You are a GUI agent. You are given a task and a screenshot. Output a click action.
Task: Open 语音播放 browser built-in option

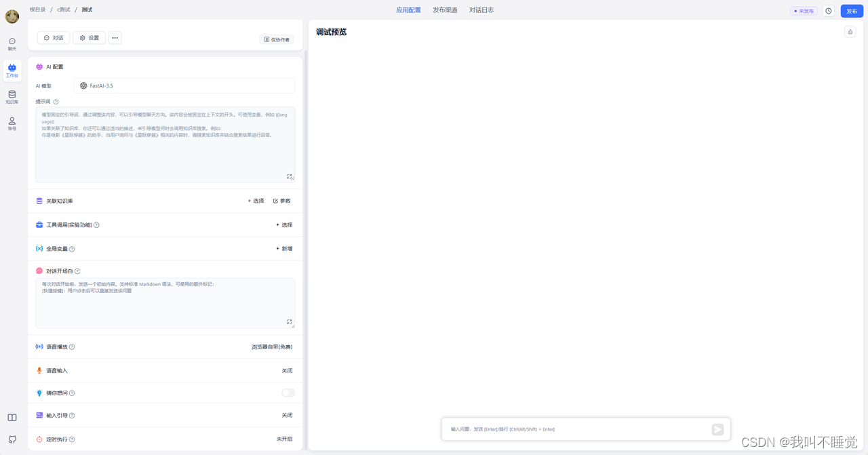272,347
